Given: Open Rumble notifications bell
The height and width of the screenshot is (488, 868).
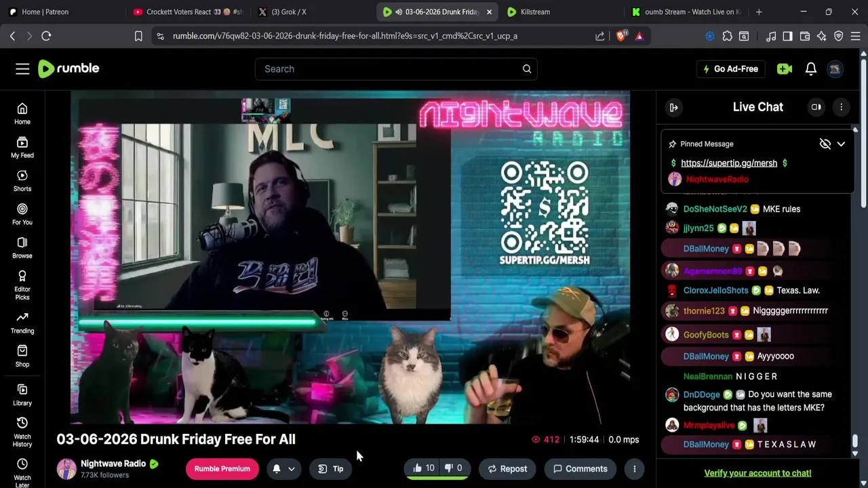Looking at the screenshot, I should pyautogui.click(x=811, y=68).
